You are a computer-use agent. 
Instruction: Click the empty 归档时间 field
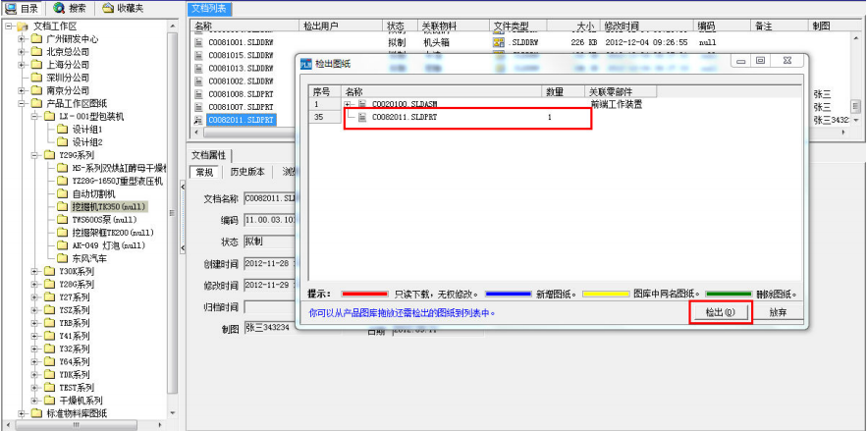point(271,307)
